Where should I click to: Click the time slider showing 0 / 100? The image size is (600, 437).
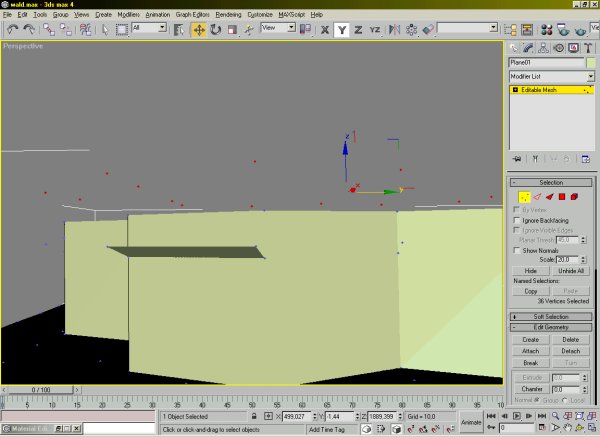(x=40, y=389)
